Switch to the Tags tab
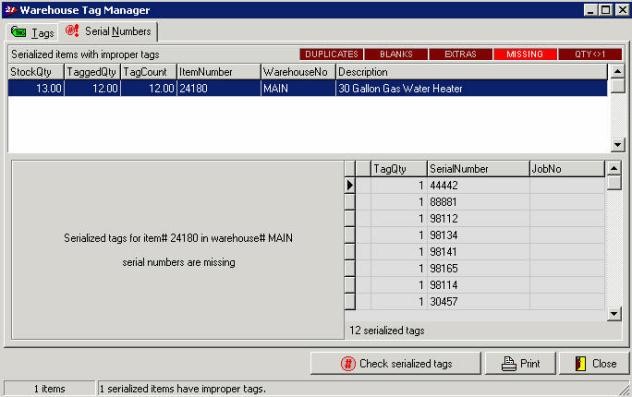The image size is (632, 397). click(32, 32)
